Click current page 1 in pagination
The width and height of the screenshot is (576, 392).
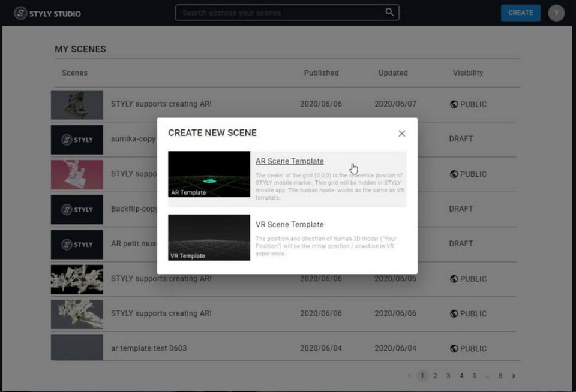coord(422,375)
